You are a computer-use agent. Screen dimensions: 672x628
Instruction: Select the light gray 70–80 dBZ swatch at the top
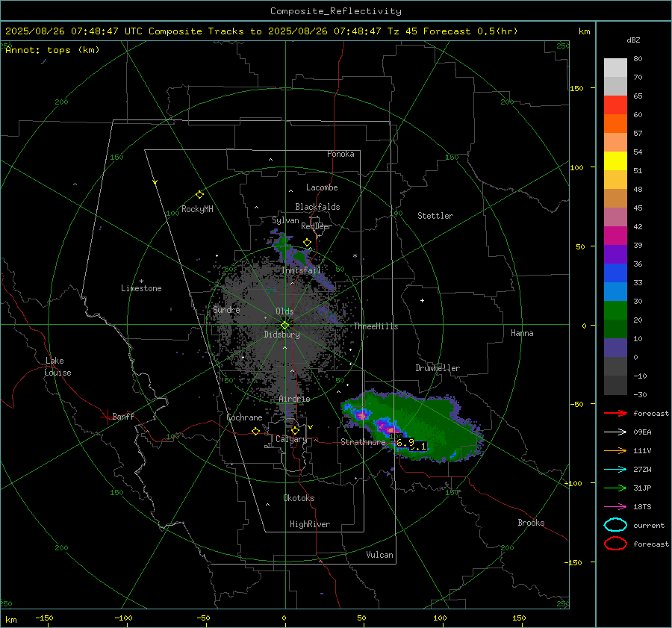[x=615, y=67]
